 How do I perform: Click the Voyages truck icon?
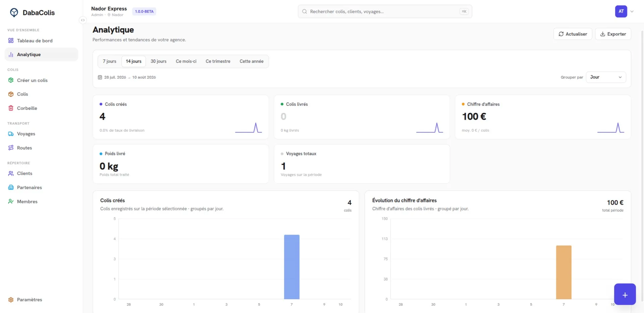click(11, 134)
